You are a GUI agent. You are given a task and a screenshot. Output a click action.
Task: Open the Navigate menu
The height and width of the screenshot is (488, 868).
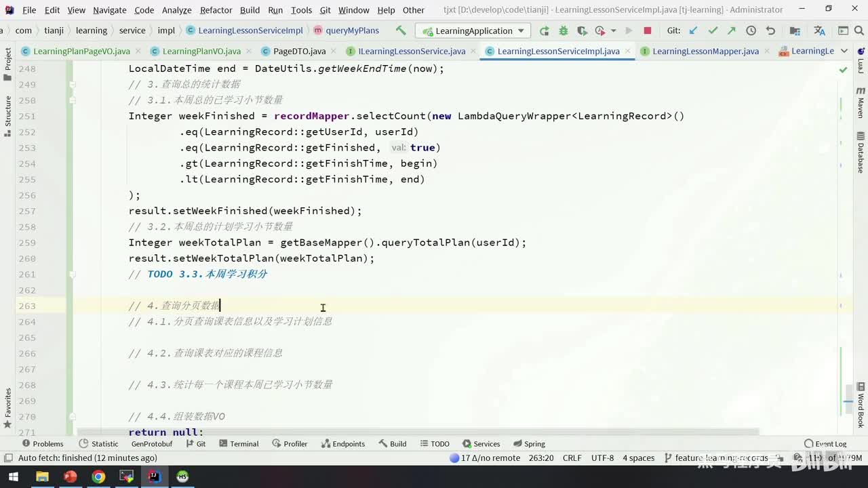(109, 10)
